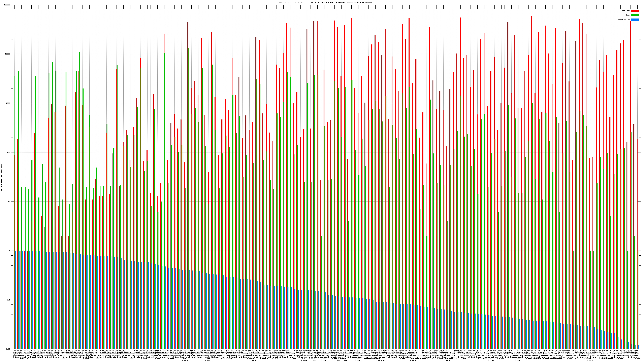
Task: Click the 100000 y-axis tick label
Action: tap(7, 5)
